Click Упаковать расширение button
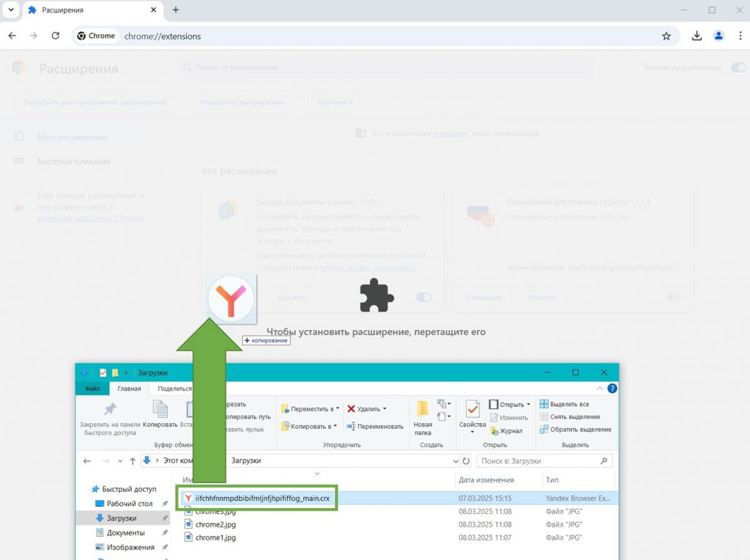This screenshot has width=750, height=560. pos(241,102)
